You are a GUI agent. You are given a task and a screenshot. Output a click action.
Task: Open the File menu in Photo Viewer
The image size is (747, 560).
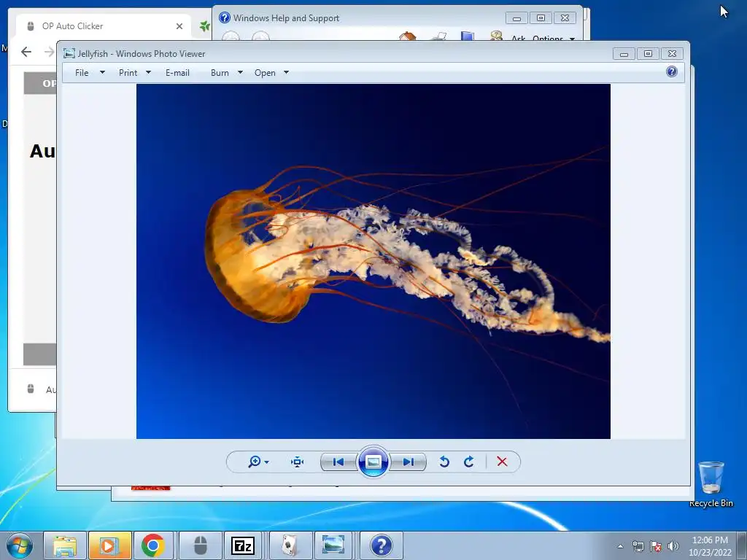click(82, 73)
